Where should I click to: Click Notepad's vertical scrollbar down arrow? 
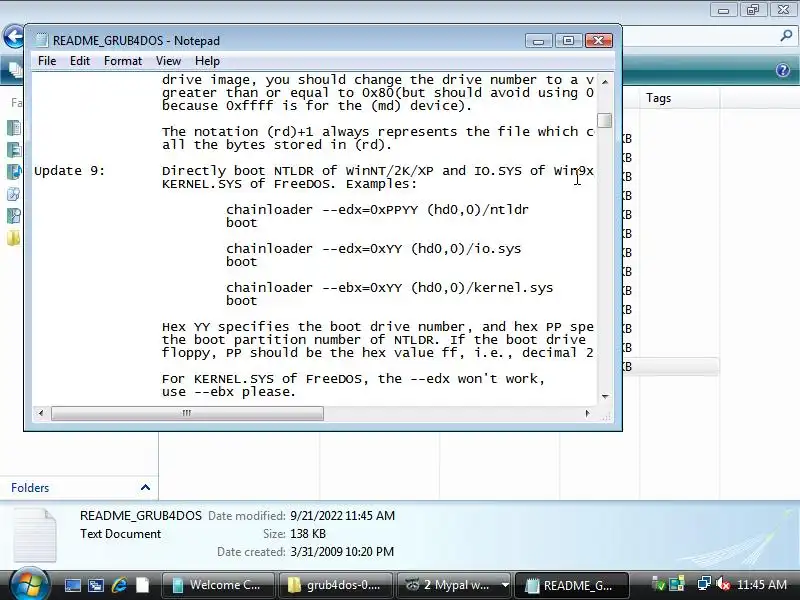[605, 396]
